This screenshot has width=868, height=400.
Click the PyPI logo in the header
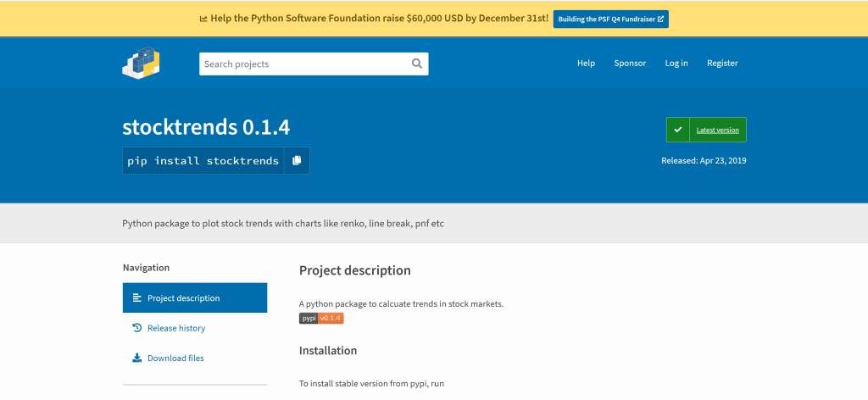[141, 64]
